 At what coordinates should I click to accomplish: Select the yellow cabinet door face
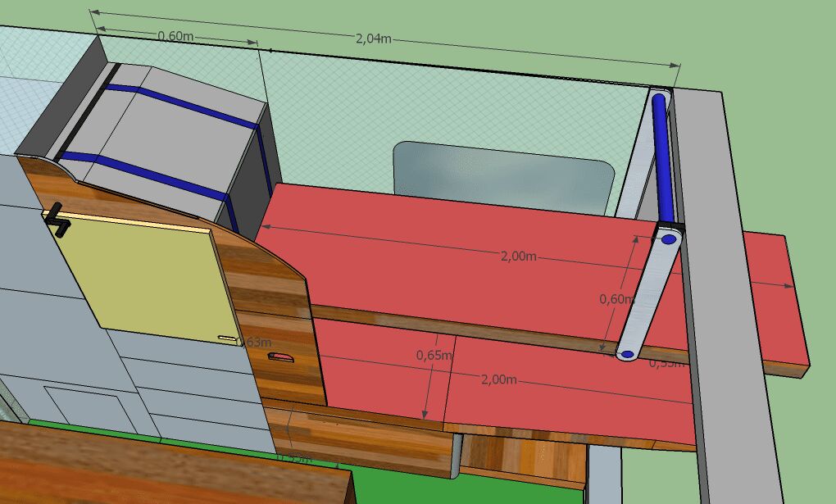pyautogui.click(x=148, y=275)
